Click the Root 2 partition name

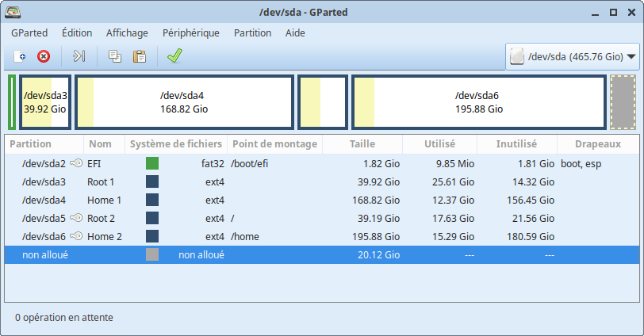coord(101,218)
